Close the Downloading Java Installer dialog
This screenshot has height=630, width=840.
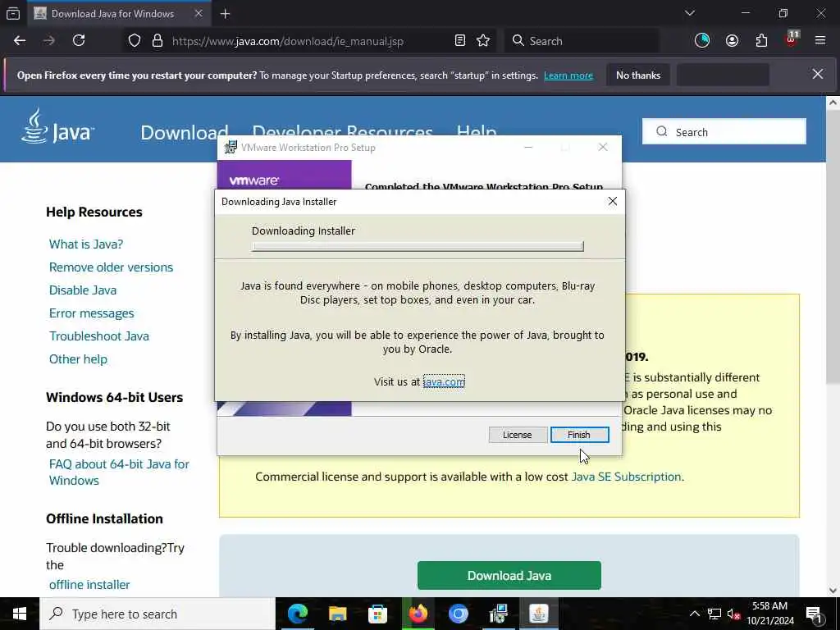point(612,202)
